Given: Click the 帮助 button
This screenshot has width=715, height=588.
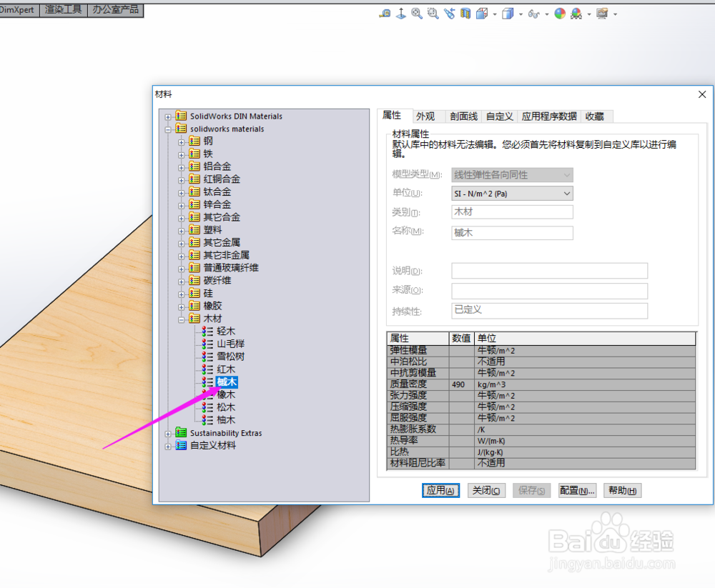Looking at the screenshot, I should tap(621, 490).
